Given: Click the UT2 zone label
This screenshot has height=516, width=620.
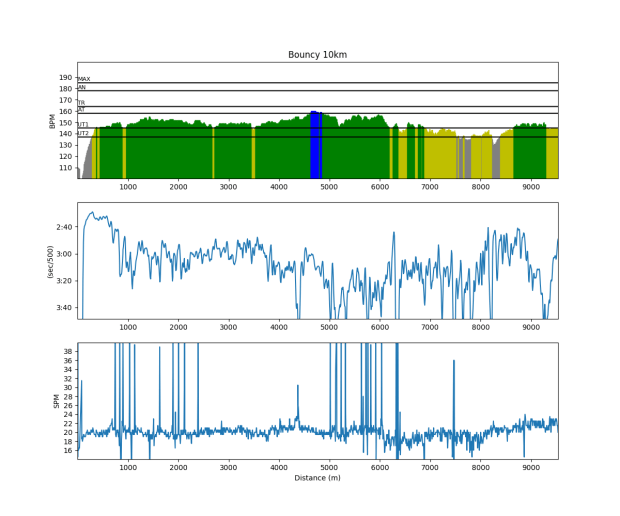Looking at the screenshot, I should pos(83,133).
